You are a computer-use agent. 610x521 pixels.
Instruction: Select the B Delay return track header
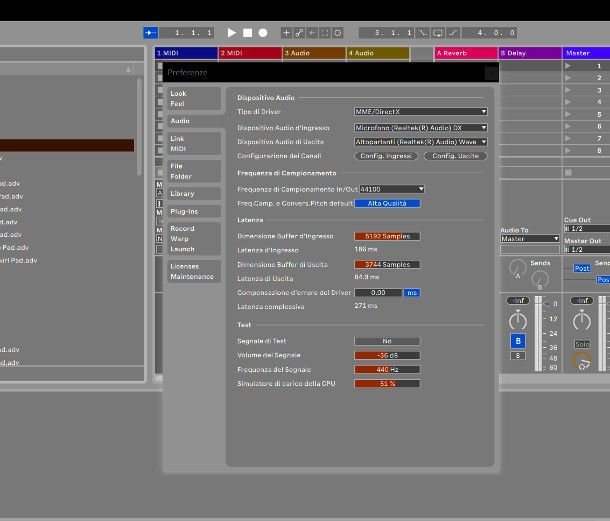coord(530,53)
